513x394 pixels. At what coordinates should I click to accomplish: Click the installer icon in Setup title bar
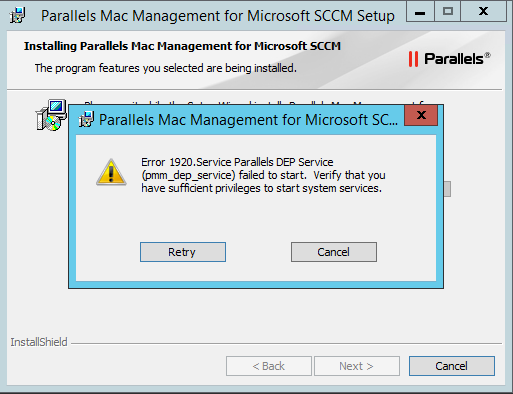pyautogui.click(x=17, y=15)
